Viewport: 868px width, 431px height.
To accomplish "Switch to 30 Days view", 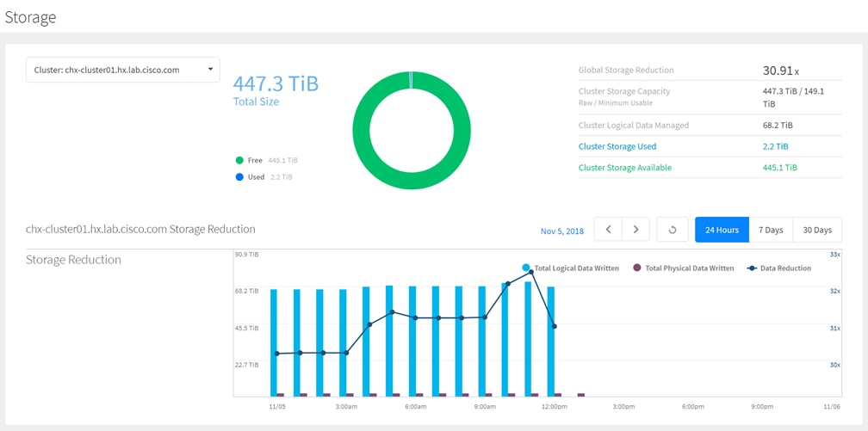I will click(x=817, y=230).
